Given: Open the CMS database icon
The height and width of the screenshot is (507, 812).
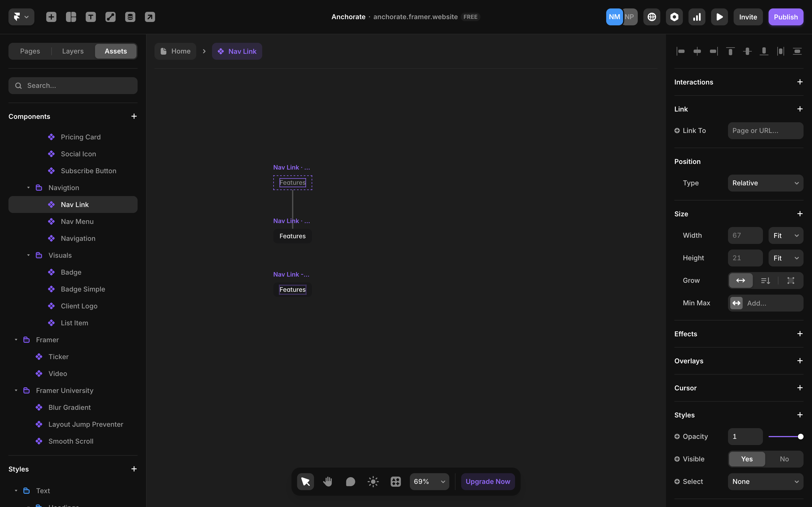Looking at the screenshot, I should point(130,17).
